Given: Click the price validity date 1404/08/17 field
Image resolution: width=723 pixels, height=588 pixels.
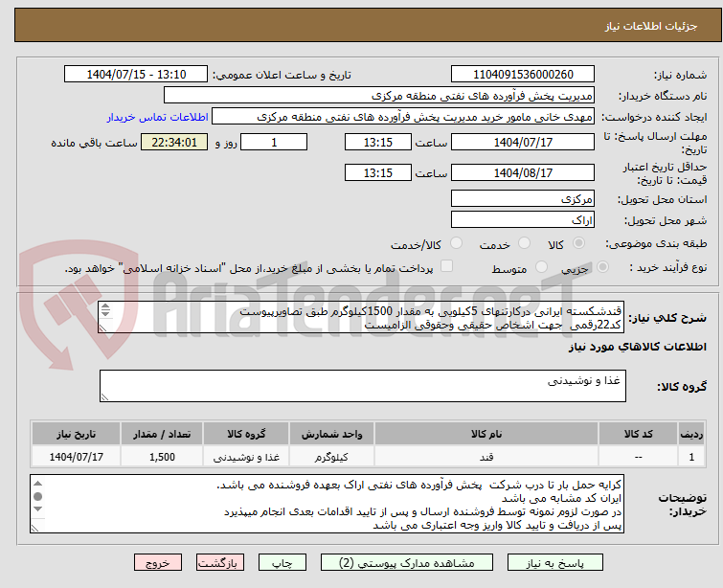Looking at the screenshot, I should (523, 173).
